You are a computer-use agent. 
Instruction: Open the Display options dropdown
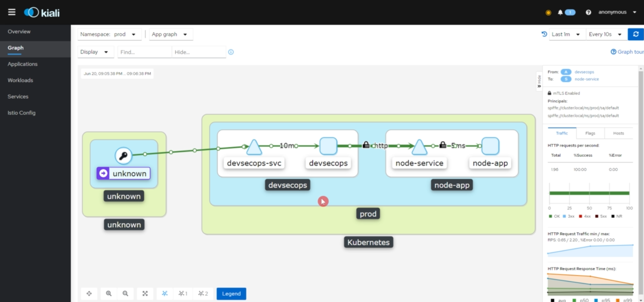coord(95,52)
